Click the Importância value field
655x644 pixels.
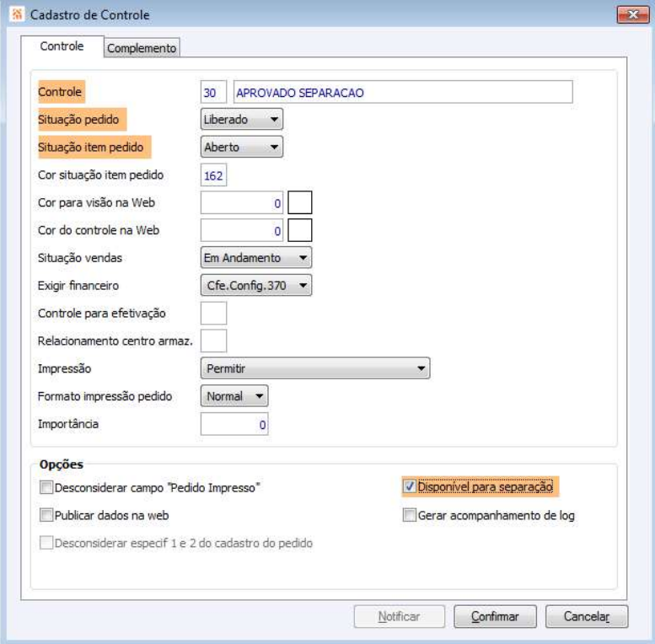pyautogui.click(x=234, y=424)
